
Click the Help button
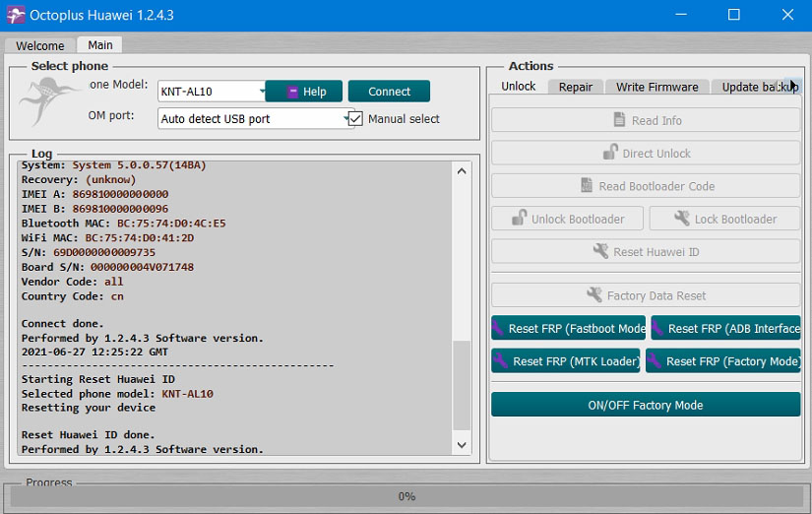[304, 92]
